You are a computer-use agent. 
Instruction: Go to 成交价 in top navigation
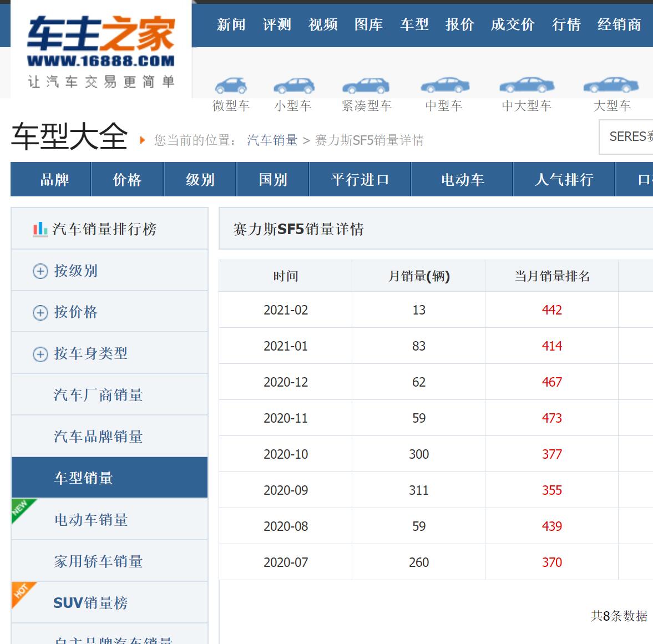click(513, 24)
